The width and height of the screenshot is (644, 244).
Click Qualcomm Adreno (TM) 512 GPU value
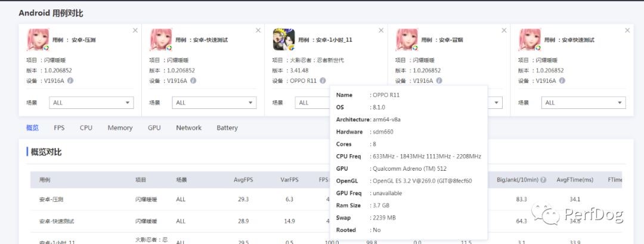pyautogui.click(x=410, y=168)
